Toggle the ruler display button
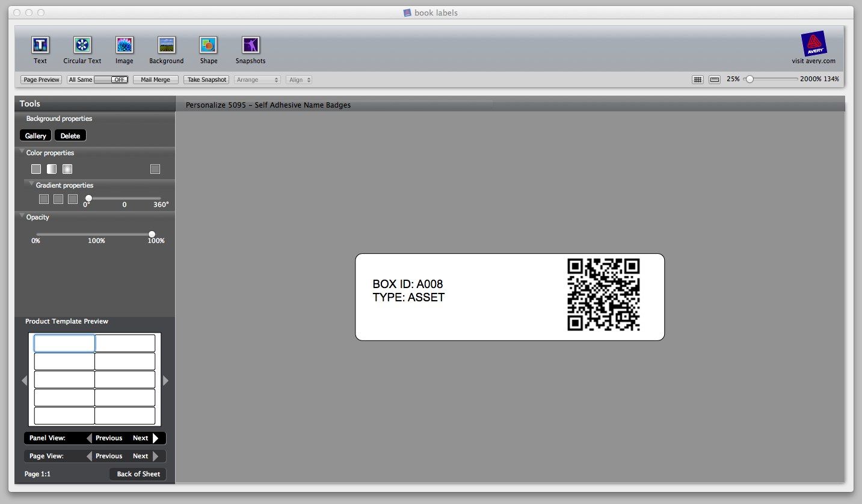The image size is (862, 504). pos(714,79)
